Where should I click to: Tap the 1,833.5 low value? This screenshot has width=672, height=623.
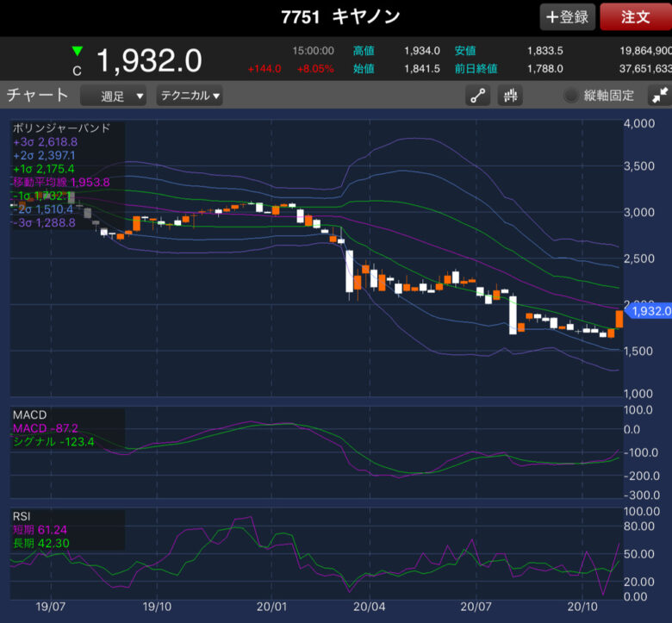(x=545, y=51)
